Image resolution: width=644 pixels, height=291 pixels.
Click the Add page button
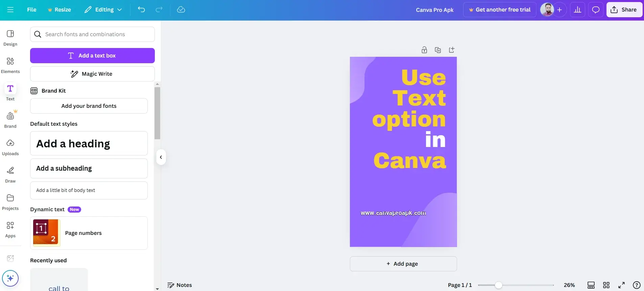[x=403, y=264]
